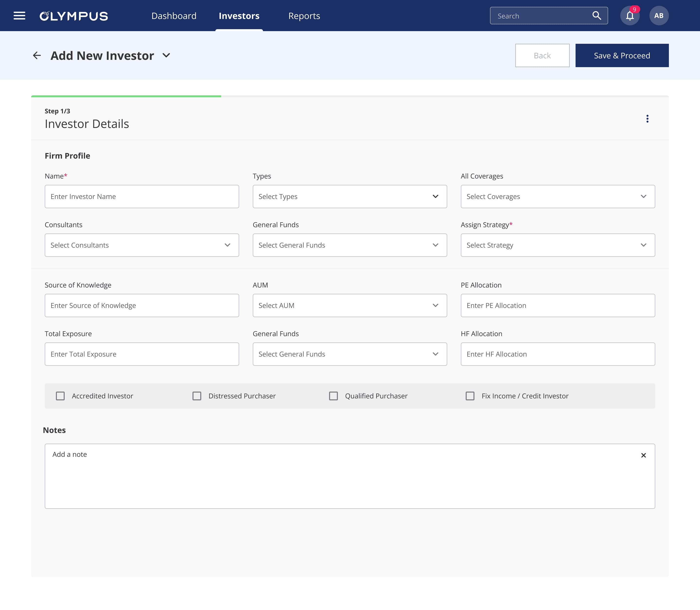The image size is (700, 610).
Task: Check the Accredited Investor checkbox
Action: pos(60,396)
